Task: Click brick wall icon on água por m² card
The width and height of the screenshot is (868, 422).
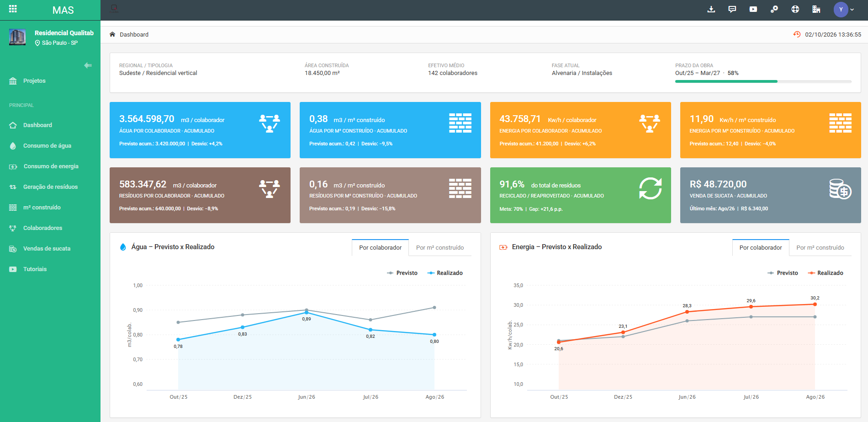Action: 460,123
